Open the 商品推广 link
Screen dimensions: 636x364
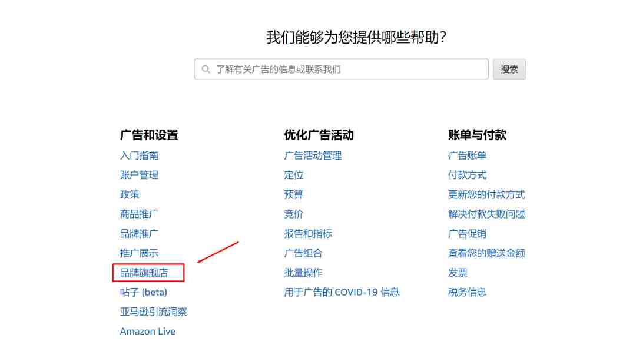(139, 214)
